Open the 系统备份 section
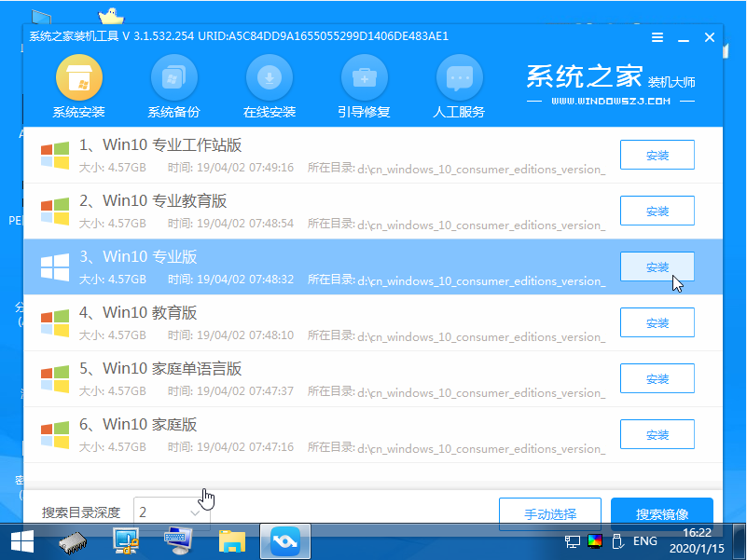The height and width of the screenshot is (560, 747). click(x=174, y=84)
